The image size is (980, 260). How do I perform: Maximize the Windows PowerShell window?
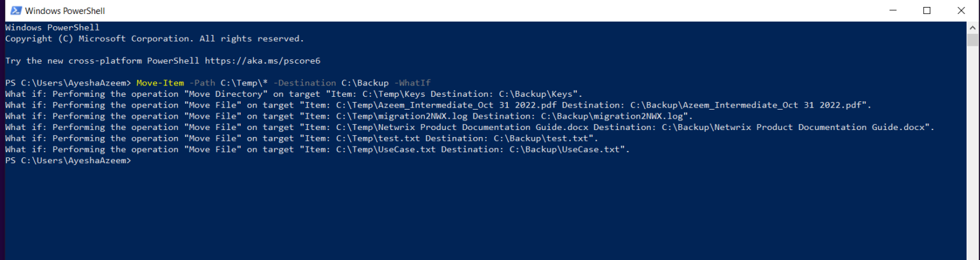926,10
